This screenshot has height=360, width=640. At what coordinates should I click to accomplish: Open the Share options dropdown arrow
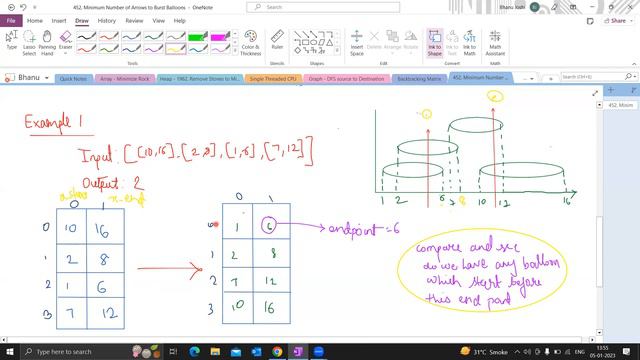click(x=632, y=21)
